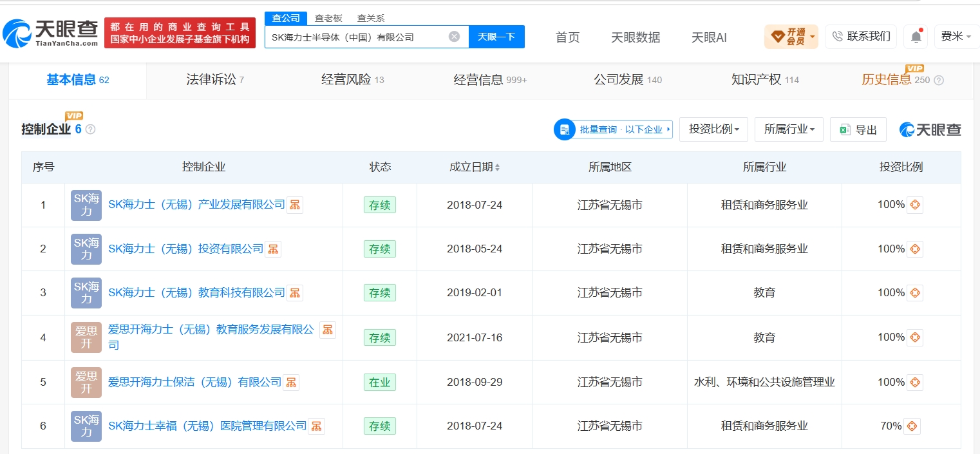Screen dimensions: 980x454
Task: Click the help icon beside 历史信息 250
Action: pos(939,80)
